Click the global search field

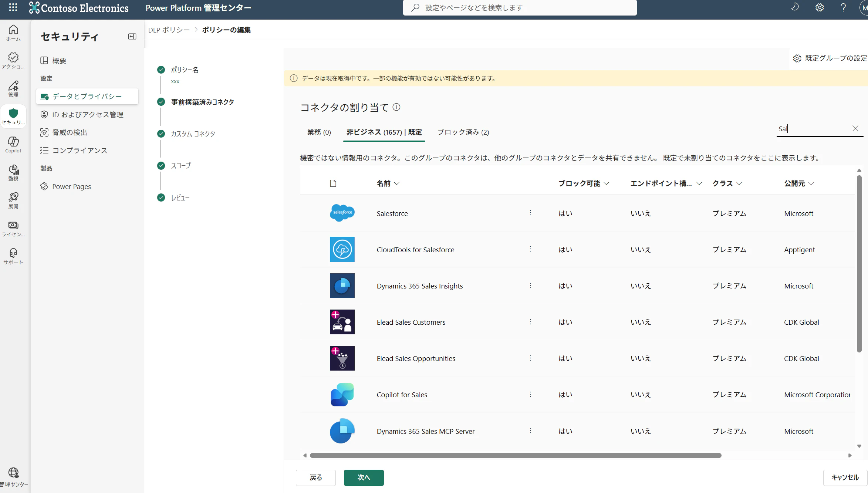pos(520,7)
